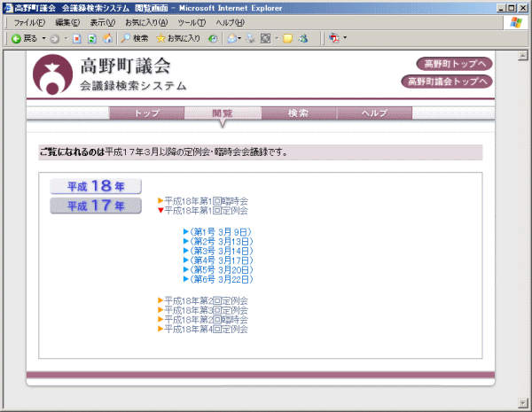Open the ヘルプ(H) menu
Screen dimensions: 532x412
click(230, 23)
